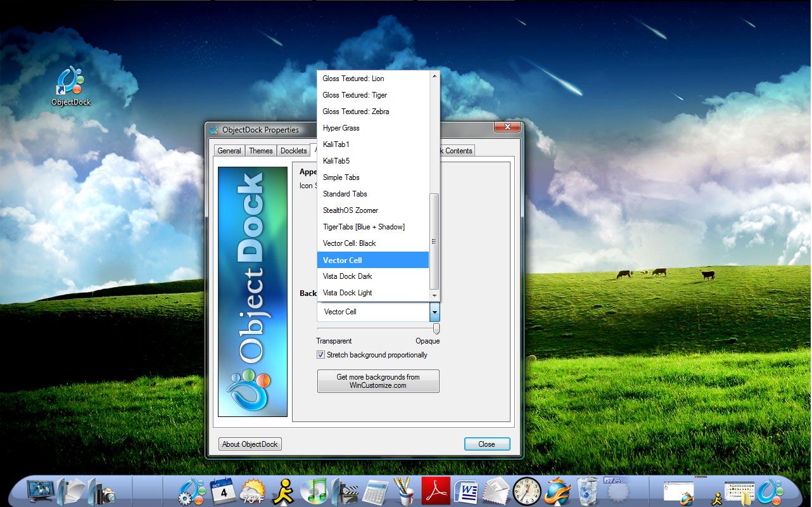Launch AIM running man icon beside weather docklet
Screen dimensions: 812x507
(283, 492)
